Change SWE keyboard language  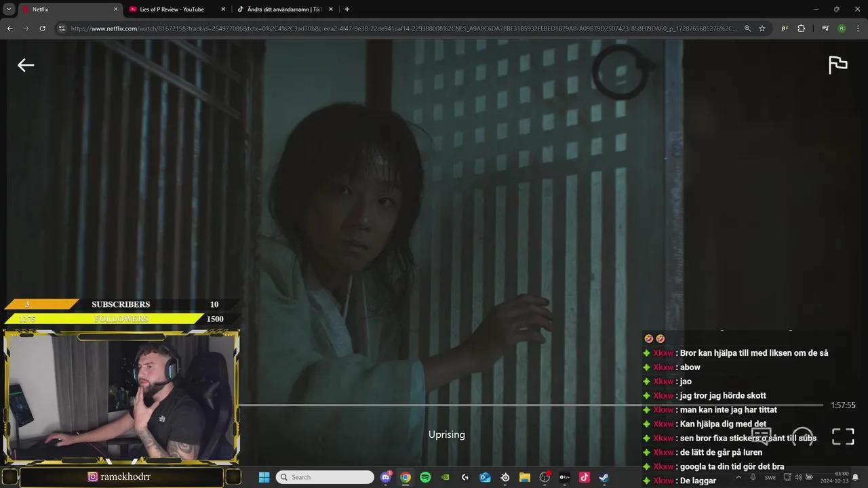tap(770, 477)
